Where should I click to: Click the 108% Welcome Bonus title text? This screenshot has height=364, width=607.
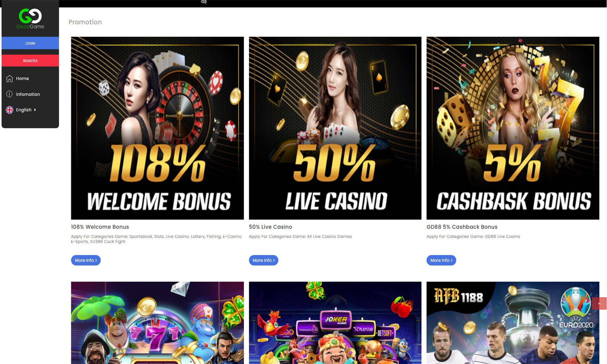(100, 227)
